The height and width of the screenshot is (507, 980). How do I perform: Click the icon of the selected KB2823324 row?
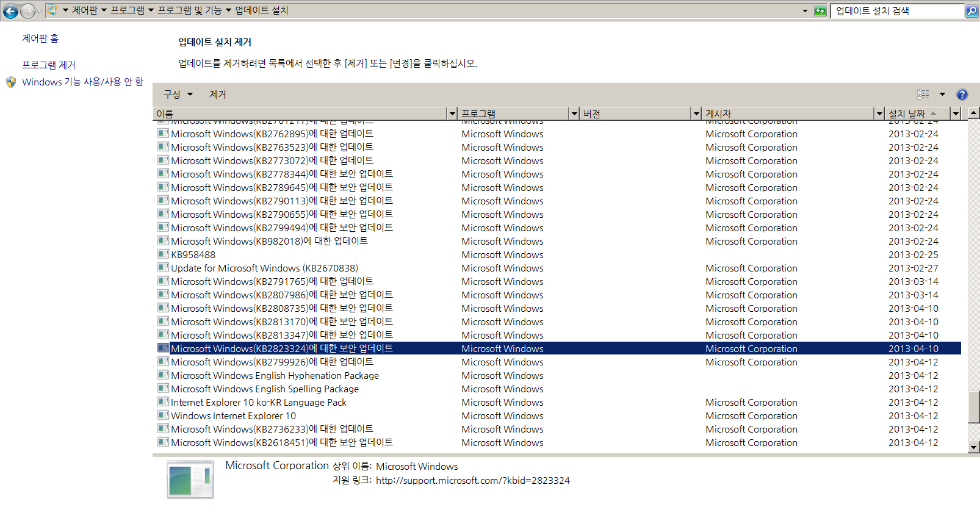(x=163, y=348)
